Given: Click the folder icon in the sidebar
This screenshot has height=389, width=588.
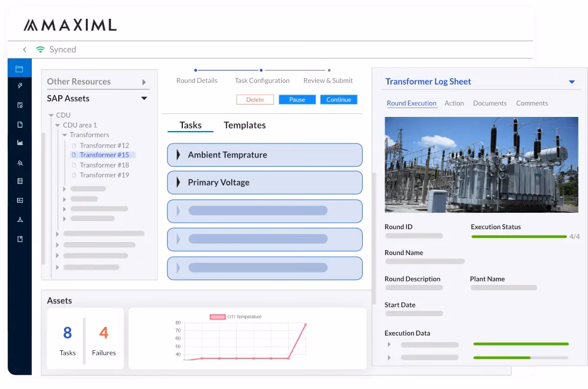Looking at the screenshot, I should pos(19,69).
